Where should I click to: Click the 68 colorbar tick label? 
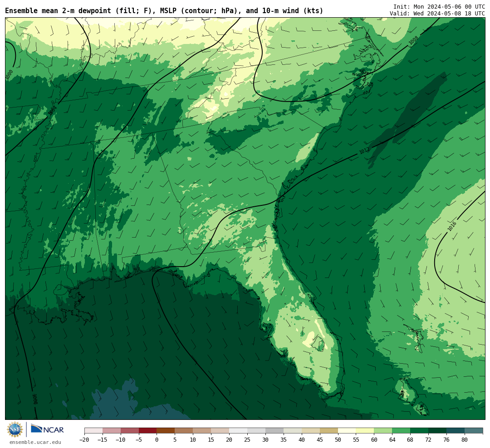pyautogui.click(x=411, y=439)
